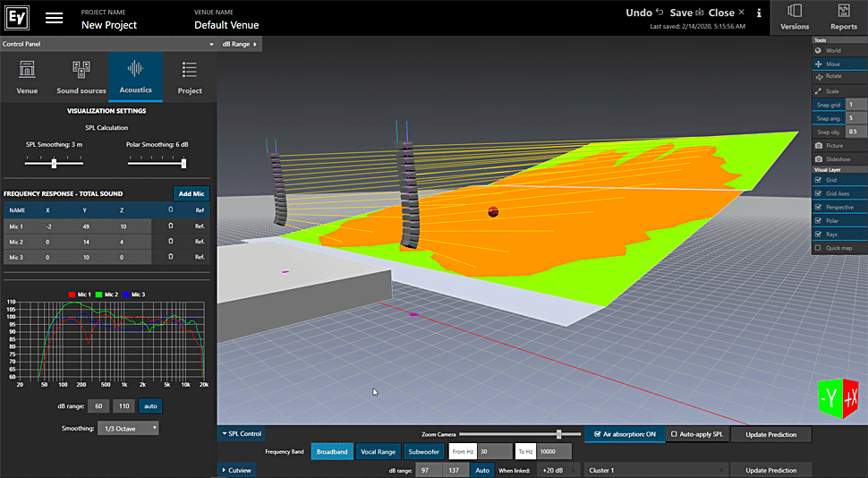Select the Vocal Range frequency band
Screen dimensions: 868x478
point(378,452)
